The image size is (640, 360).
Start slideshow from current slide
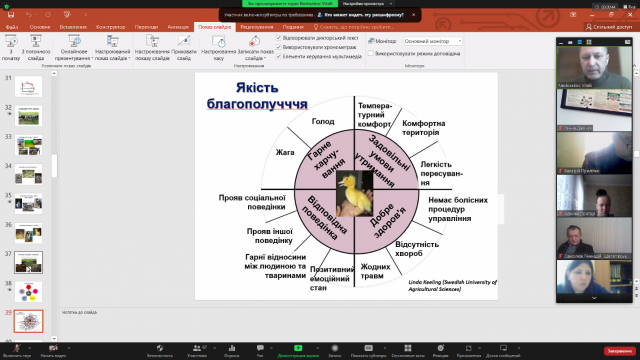(36, 41)
